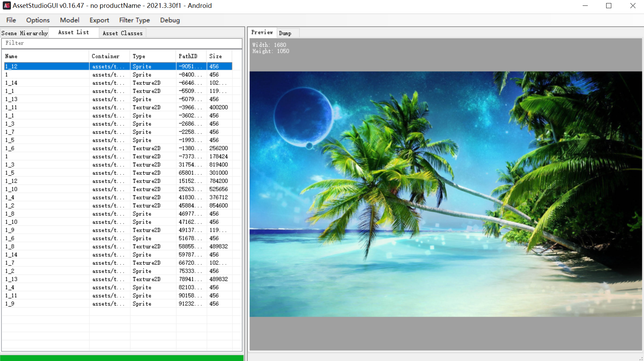
Task: Select the 1_7 Texture2D asset row
Action: pos(118,263)
